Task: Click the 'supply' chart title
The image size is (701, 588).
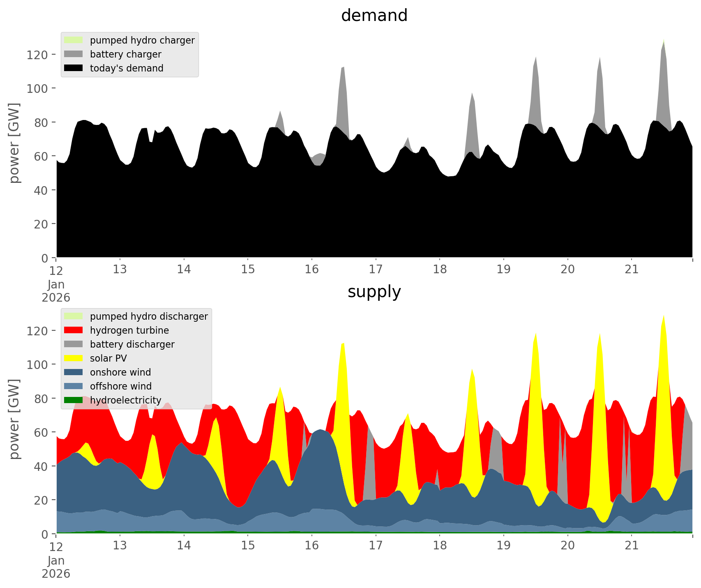Action: pos(374,292)
